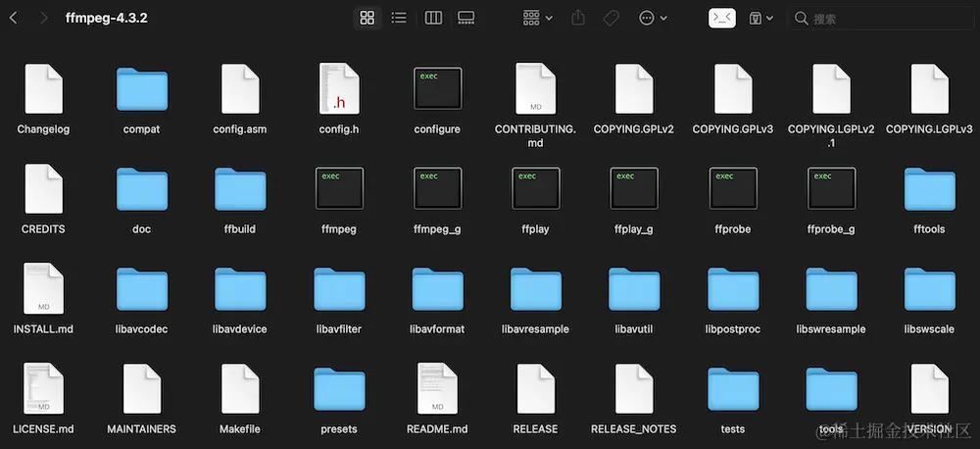
Task: Open the doc folder
Action: pyautogui.click(x=142, y=189)
